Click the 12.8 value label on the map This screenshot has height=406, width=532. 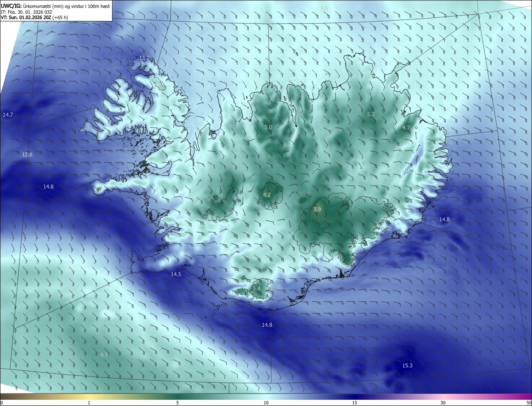[x=27, y=154]
